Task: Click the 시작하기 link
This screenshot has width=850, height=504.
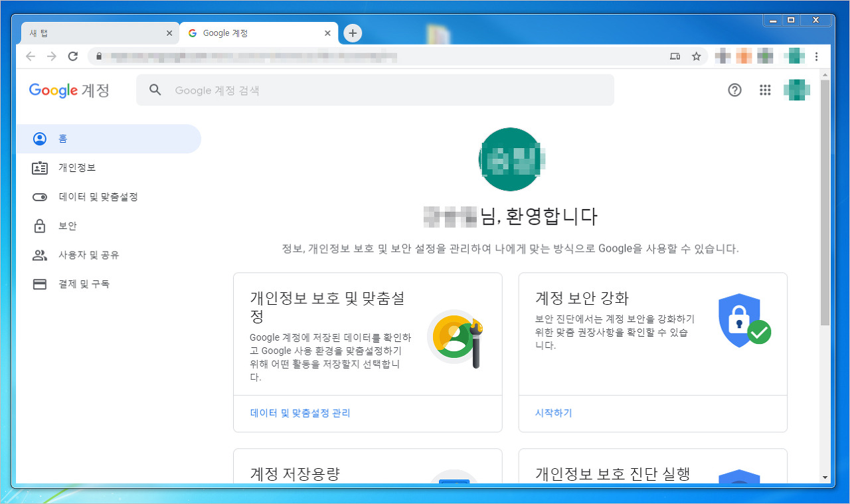Action: 553,413
